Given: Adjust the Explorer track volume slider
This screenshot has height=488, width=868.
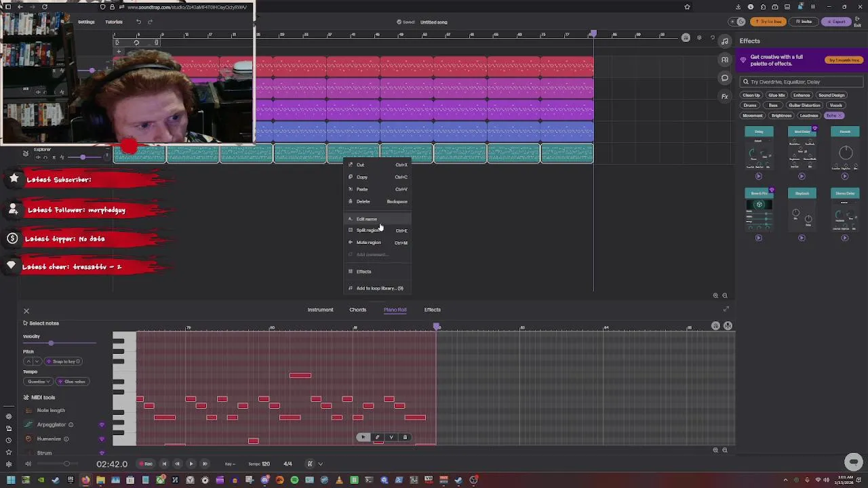Looking at the screenshot, I should pos(83,157).
